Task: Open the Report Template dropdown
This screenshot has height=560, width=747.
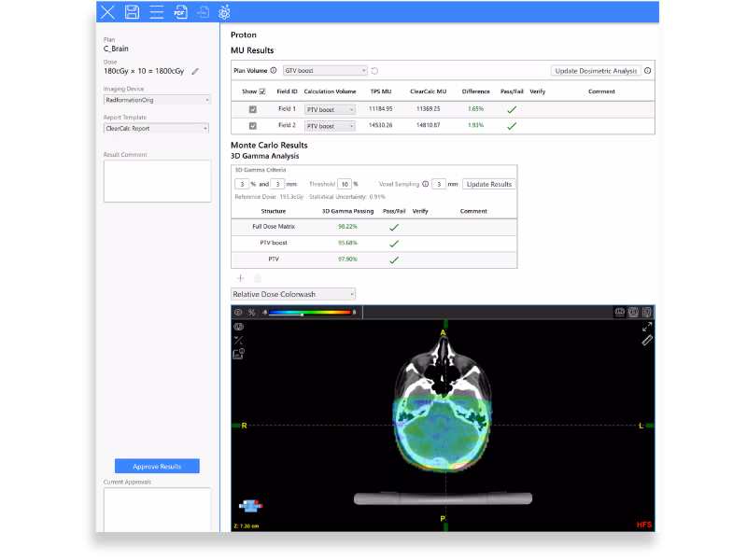Action: pos(157,128)
